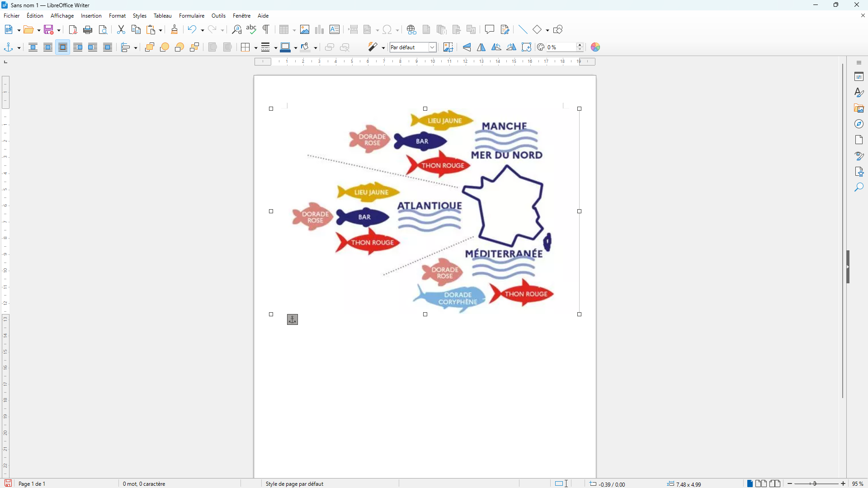
Task: Flip the image horizontally
Action: click(481, 47)
